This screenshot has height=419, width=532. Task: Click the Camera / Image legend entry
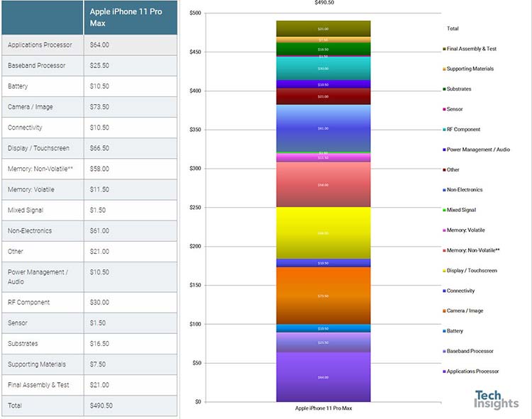(462, 311)
